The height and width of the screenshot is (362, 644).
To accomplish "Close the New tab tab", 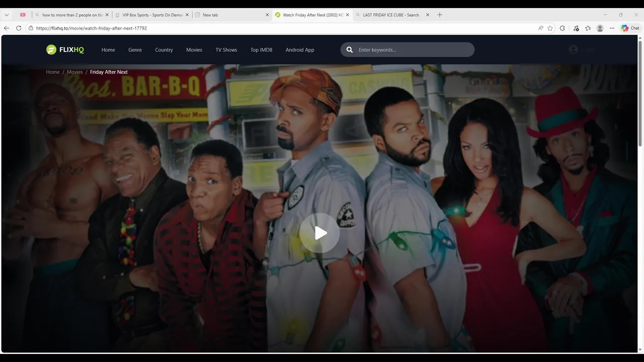I will [267, 15].
